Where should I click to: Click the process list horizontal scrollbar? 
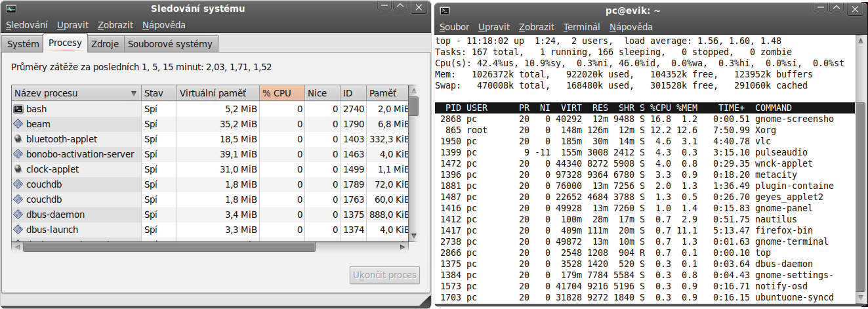pos(169,247)
